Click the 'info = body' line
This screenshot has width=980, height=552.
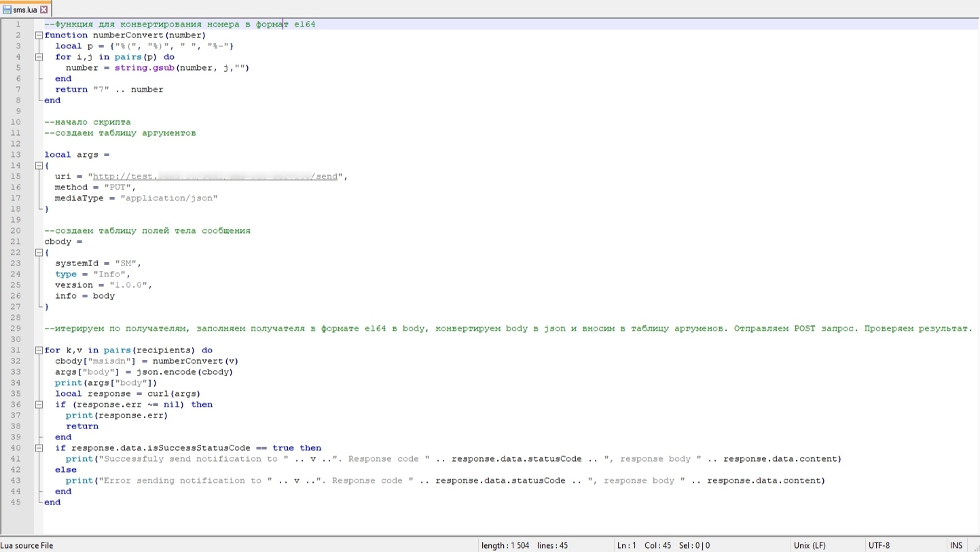(85, 296)
